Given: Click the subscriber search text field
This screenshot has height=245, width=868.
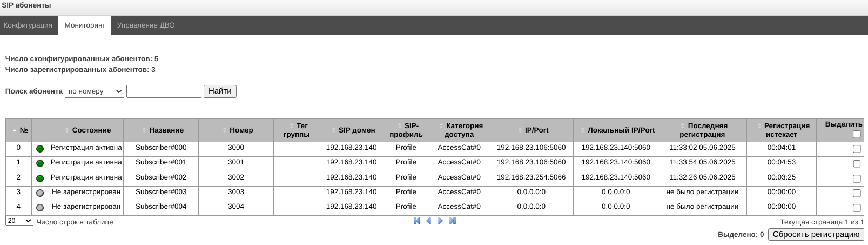Looking at the screenshot, I should (164, 91).
